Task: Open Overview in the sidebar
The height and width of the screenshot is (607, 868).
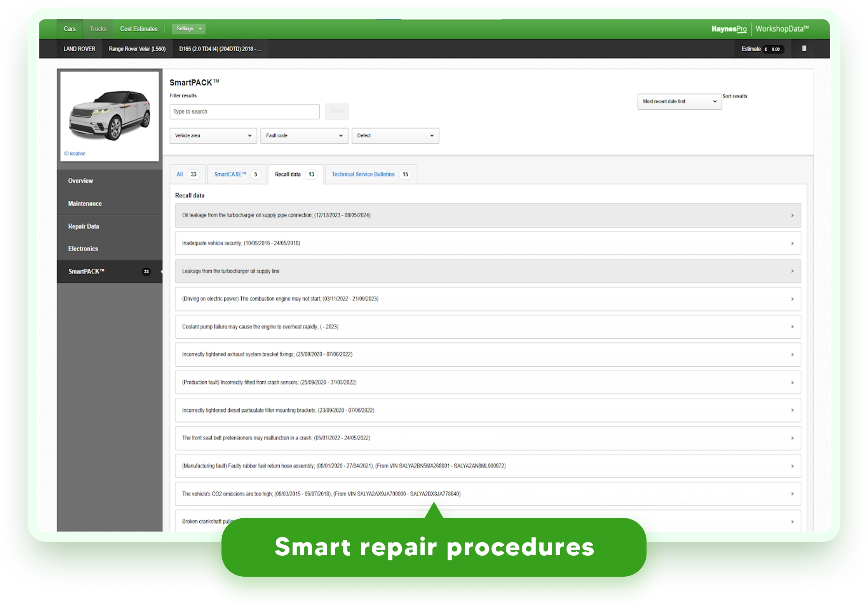Action: pyautogui.click(x=110, y=181)
